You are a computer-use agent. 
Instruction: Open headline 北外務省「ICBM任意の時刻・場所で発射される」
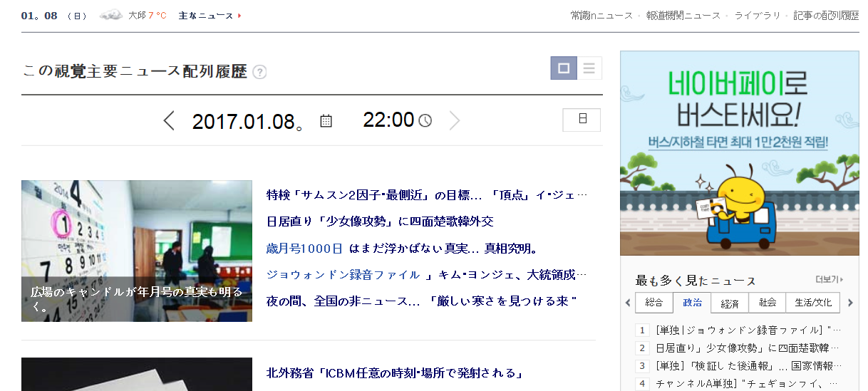pos(396,373)
